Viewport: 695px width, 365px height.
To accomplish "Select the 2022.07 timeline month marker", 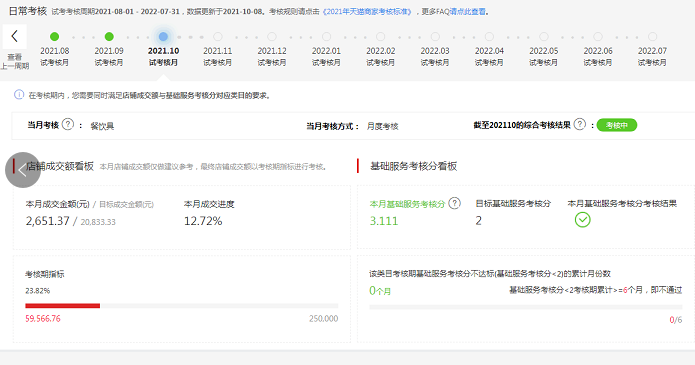I will (652, 37).
